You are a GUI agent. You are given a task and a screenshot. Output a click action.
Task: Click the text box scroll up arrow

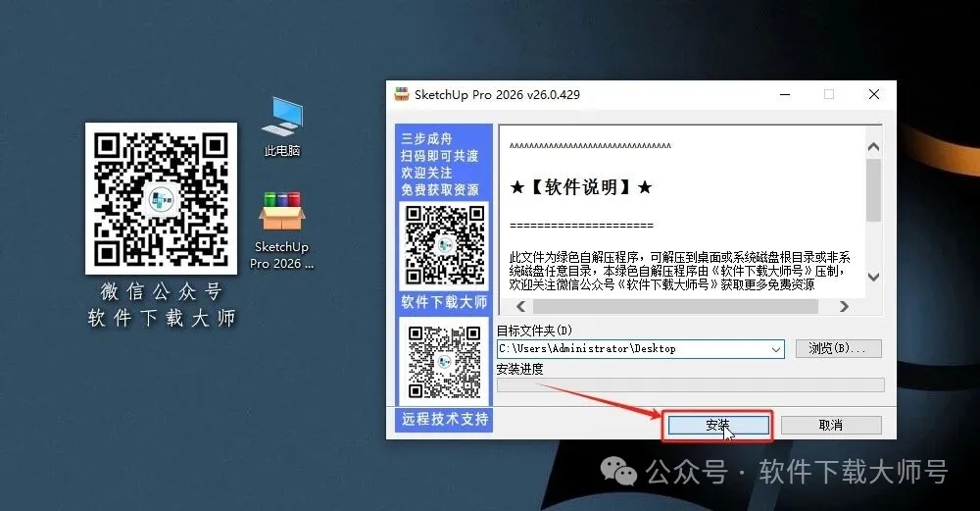874,147
